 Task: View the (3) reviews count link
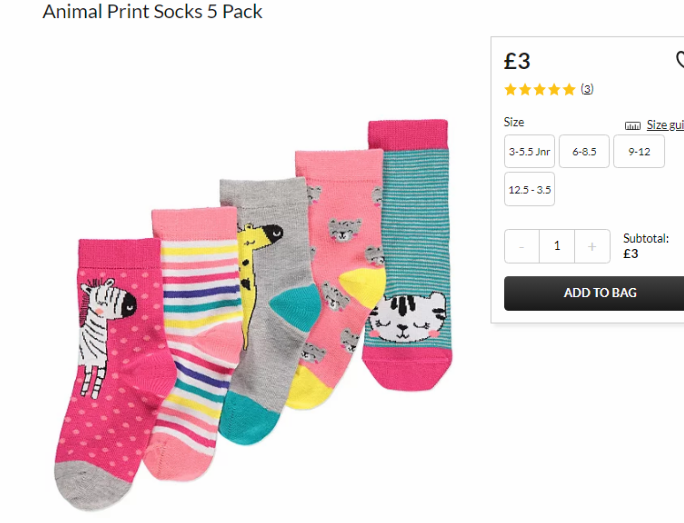[587, 89]
